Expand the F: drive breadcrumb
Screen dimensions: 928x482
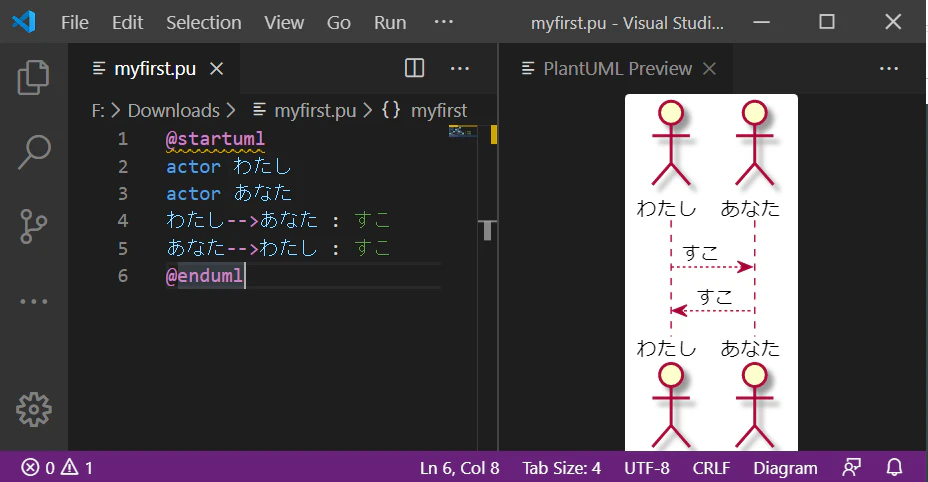[x=98, y=111]
